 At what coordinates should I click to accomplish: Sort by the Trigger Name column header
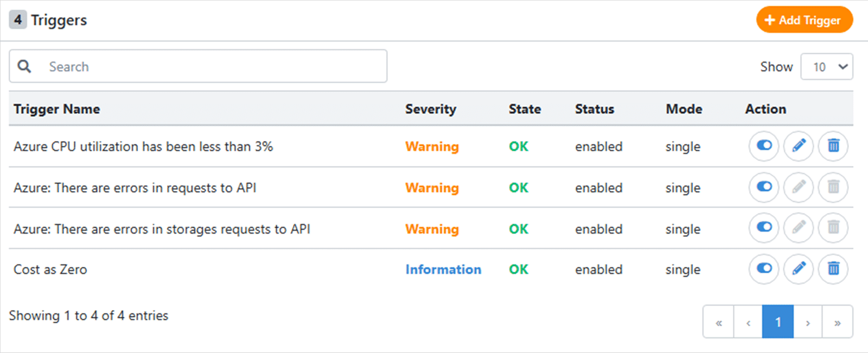pos(57,109)
